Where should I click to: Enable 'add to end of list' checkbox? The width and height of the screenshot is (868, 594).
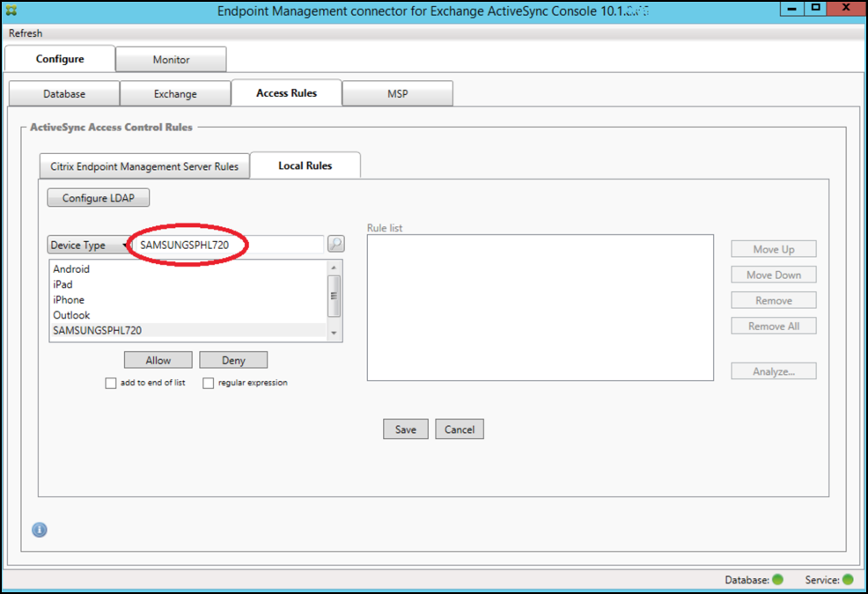coord(111,383)
